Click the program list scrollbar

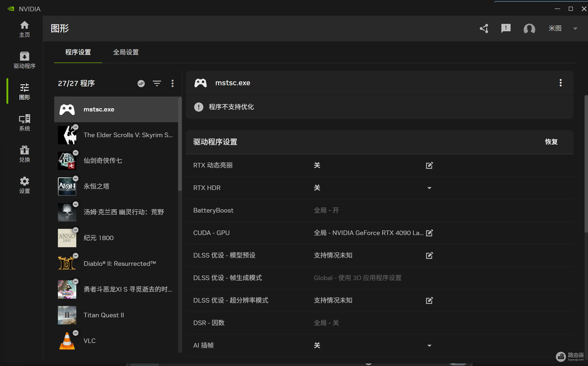(x=180, y=144)
